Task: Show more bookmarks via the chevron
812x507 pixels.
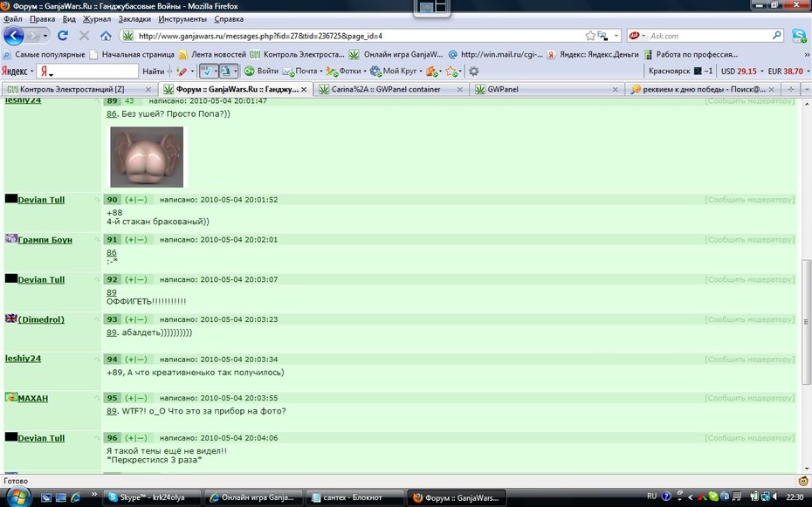Action: [806, 54]
